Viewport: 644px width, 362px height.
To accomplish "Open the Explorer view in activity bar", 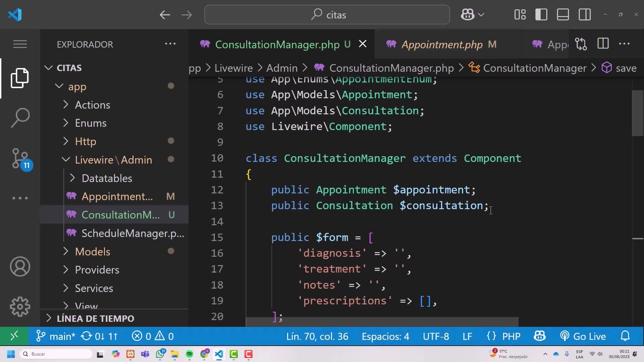I will [20, 78].
